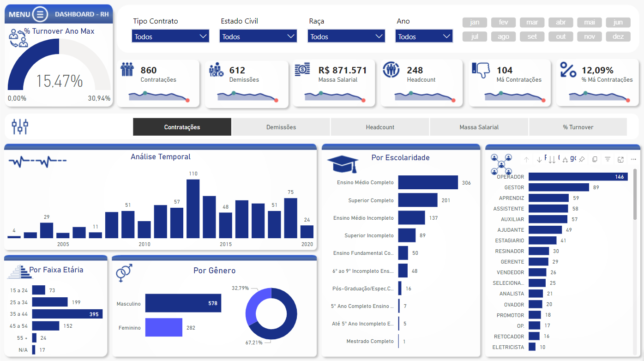Select the % Turnover tab
Screen dimensions: 644x361
[578, 127]
